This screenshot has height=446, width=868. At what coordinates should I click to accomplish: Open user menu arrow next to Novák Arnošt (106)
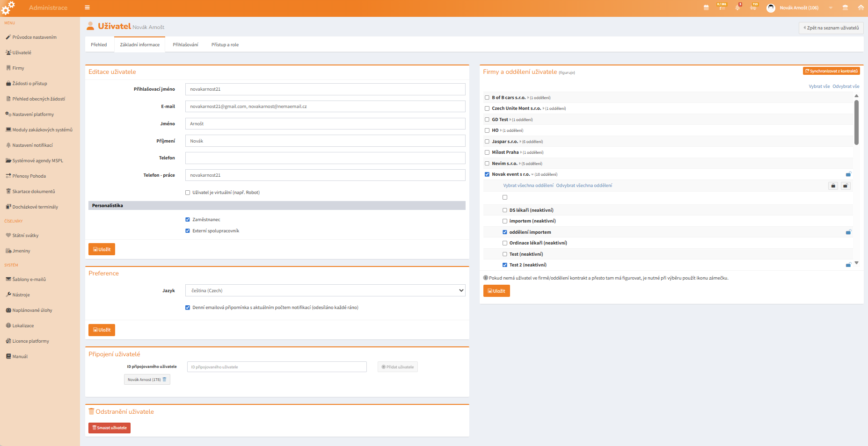pos(831,8)
